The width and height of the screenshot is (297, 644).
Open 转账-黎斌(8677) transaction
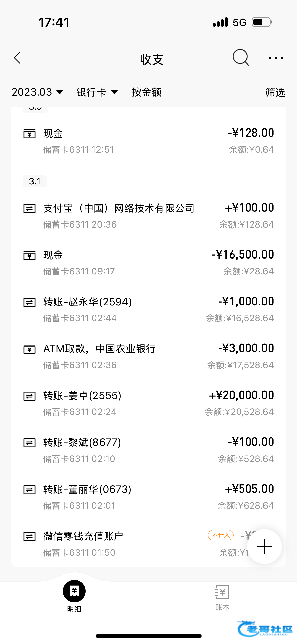coord(148,450)
